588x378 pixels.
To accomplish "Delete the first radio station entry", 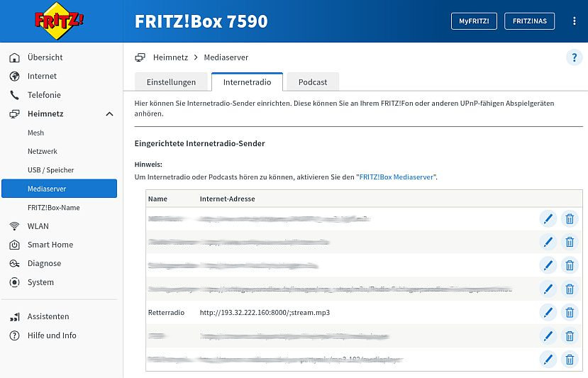I will click(x=570, y=218).
